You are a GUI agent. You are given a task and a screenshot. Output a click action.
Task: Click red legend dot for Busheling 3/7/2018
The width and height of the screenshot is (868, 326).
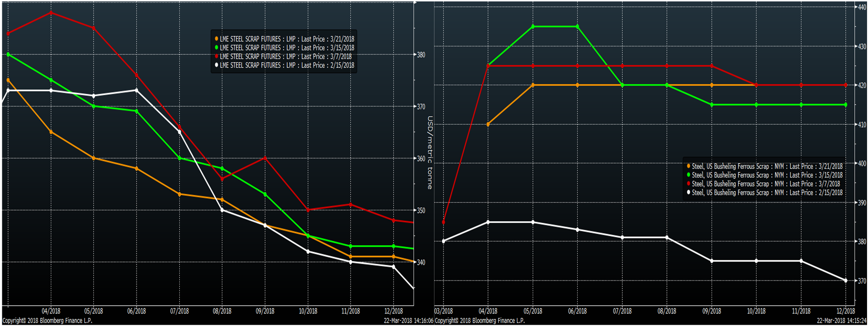(688, 184)
